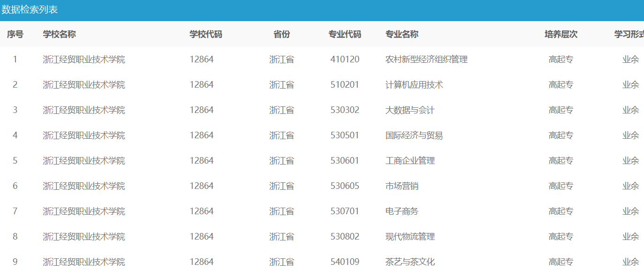
Task: Click the 专业名称 column header
Action: (x=402, y=34)
